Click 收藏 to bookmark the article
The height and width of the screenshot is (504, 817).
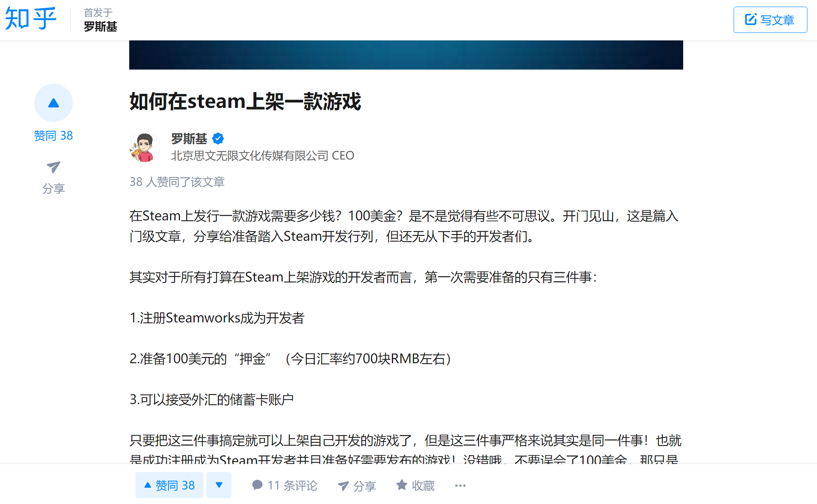point(415,485)
